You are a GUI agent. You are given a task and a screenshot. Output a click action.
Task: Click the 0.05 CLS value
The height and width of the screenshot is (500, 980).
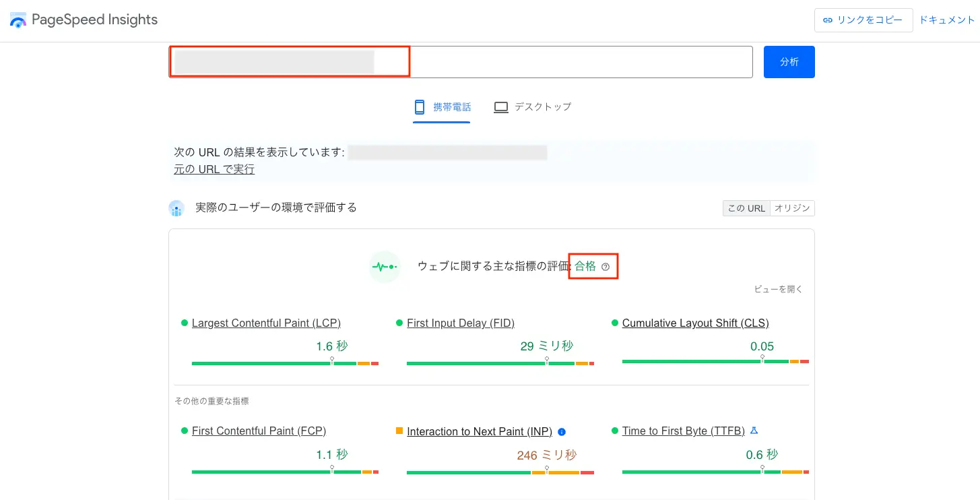762,346
